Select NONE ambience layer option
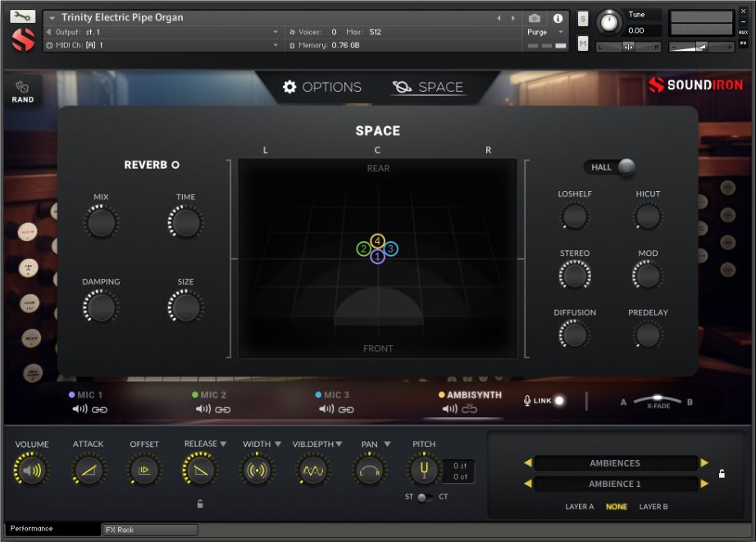This screenshot has height=542, width=756. point(616,507)
